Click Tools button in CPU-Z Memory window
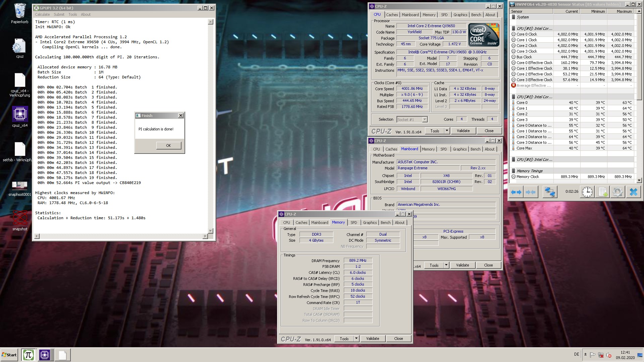 (x=344, y=339)
